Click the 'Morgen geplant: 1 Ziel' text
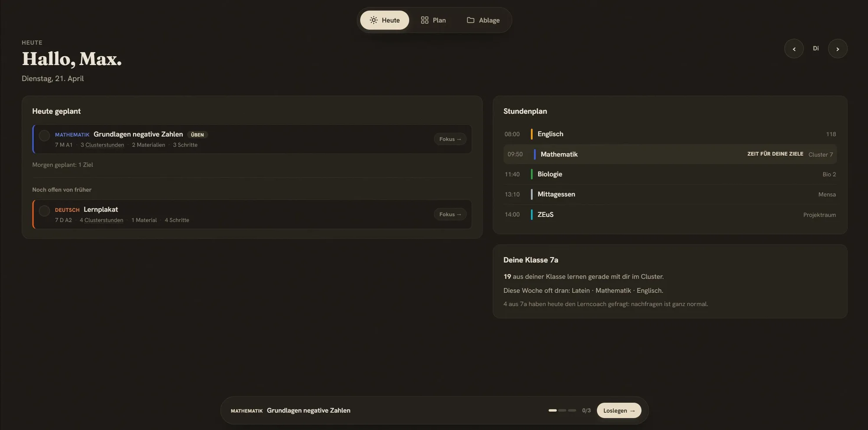Image resolution: width=868 pixels, height=430 pixels. tap(62, 165)
